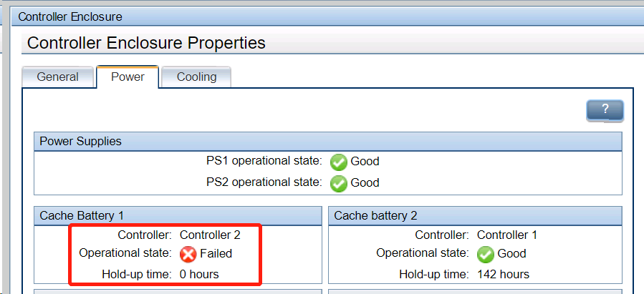
Task: Open the Cooling tab
Action: pos(196,77)
